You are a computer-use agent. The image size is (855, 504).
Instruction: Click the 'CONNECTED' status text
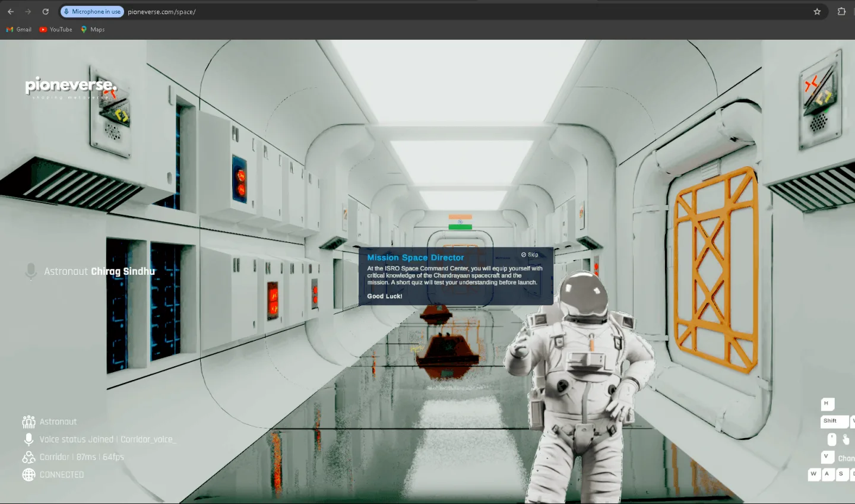[62, 475]
